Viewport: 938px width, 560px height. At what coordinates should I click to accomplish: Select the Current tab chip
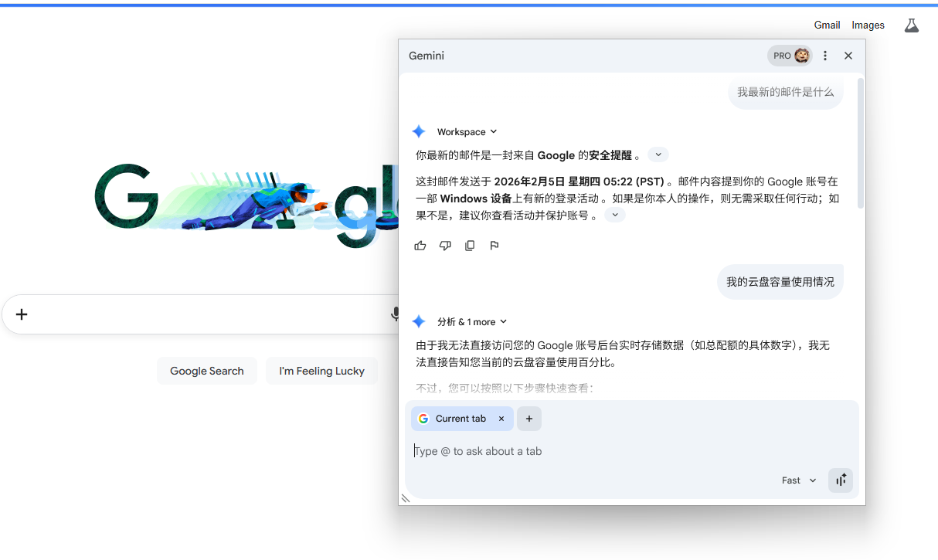pos(461,419)
